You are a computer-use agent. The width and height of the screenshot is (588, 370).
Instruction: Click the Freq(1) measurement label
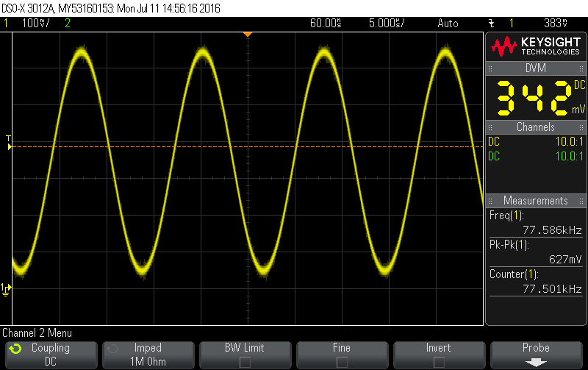(x=506, y=216)
